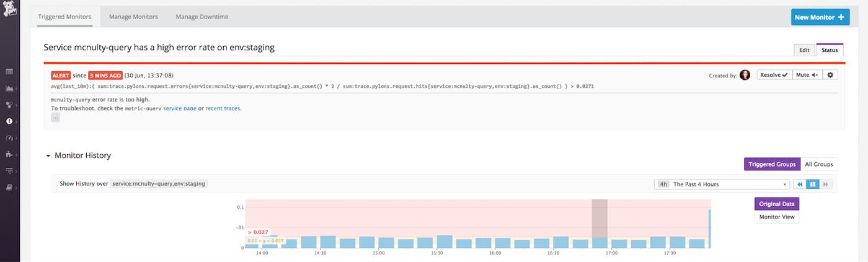Go to Manage Downtime tab

tap(201, 17)
